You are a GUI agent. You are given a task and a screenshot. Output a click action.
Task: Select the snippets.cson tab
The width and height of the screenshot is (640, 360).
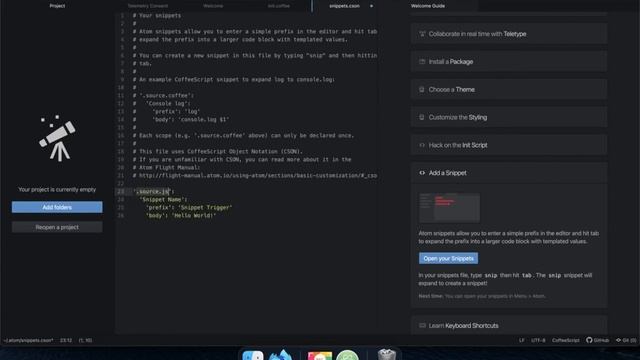click(x=344, y=6)
